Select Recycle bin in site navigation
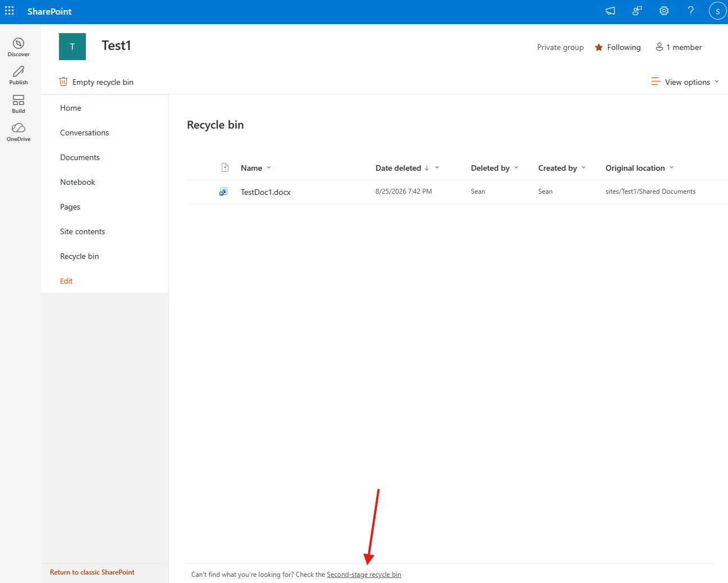Viewport: 728px width, 583px height. pos(80,256)
